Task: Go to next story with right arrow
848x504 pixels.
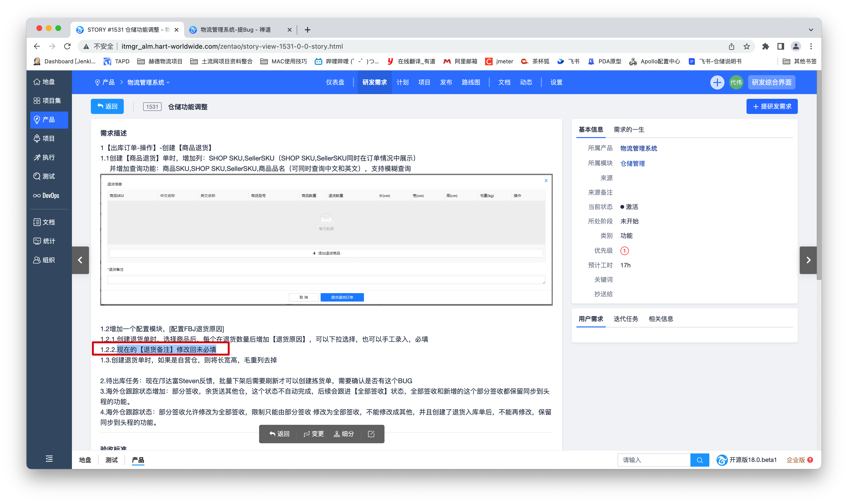Action: (x=808, y=260)
